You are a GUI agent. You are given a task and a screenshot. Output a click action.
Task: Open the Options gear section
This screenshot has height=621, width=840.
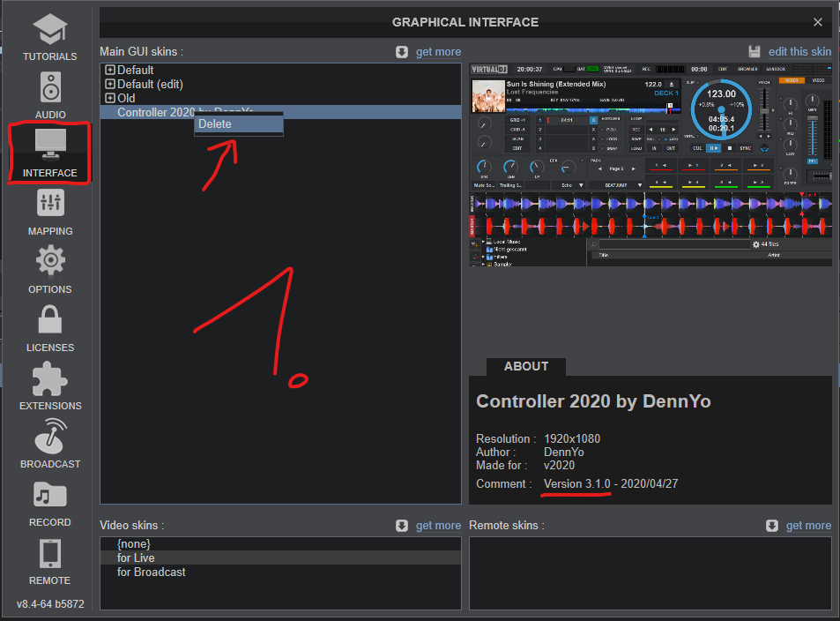tap(50, 270)
